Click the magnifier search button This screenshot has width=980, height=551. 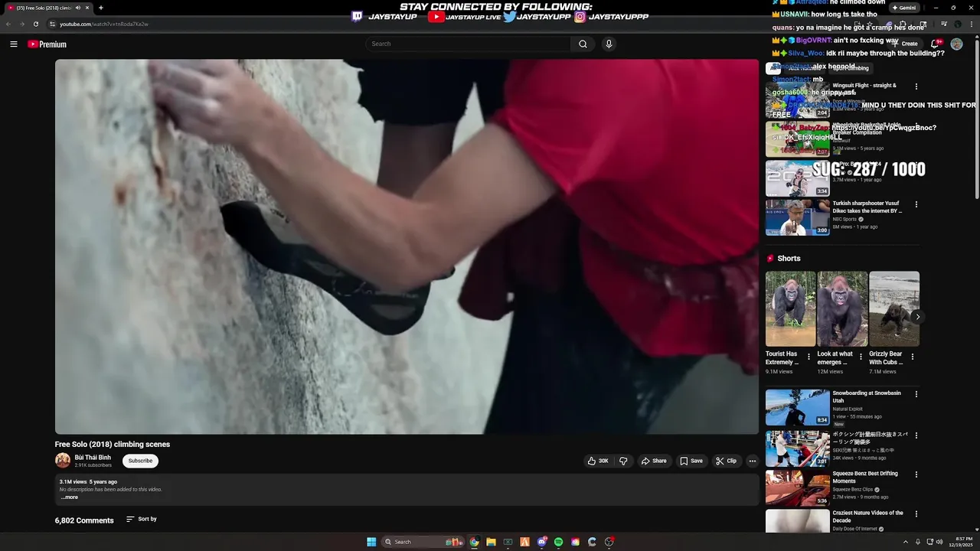(583, 44)
